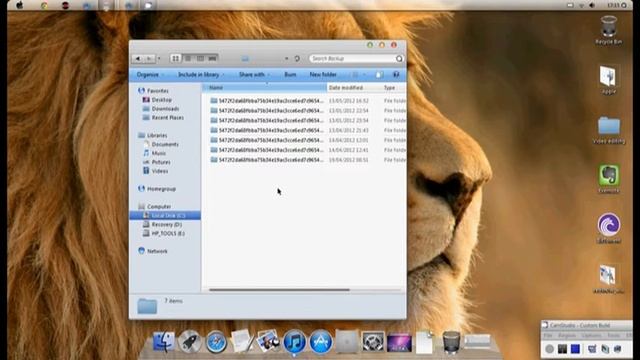
Task: Open the Recovery (D:) drive
Action: (x=162, y=224)
